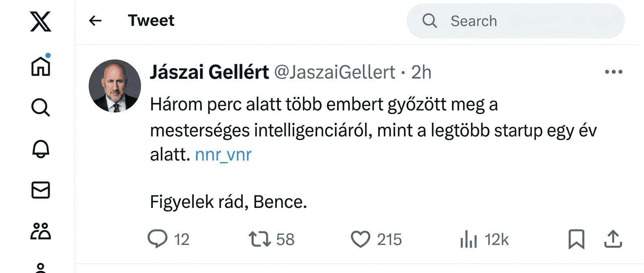The image size is (644, 273).
Task: Reply to the tweet with 12 replies
Action: pyautogui.click(x=158, y=239)
